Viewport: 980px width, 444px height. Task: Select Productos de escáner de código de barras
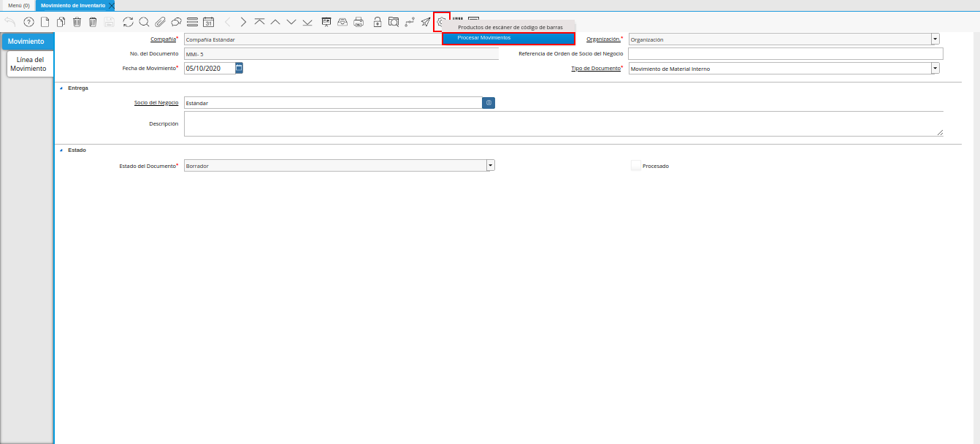click(x=509, y=27)
